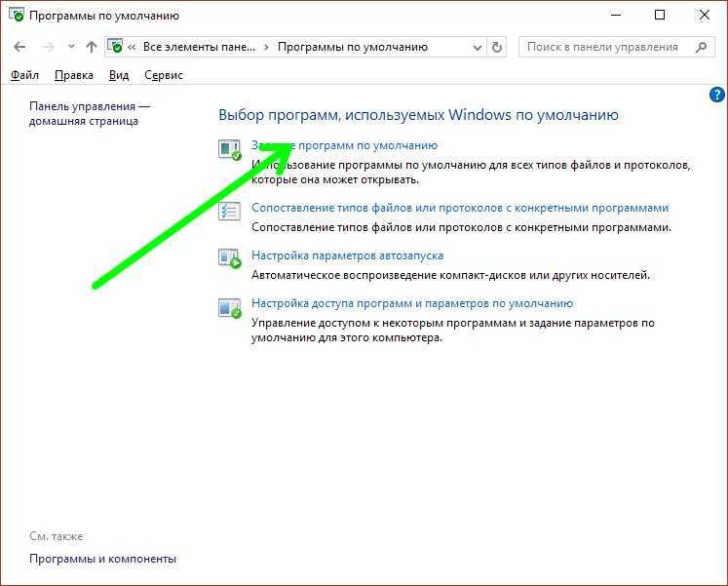Click the search field in control panel
The image size is (728, 586).
coord(616,47)
